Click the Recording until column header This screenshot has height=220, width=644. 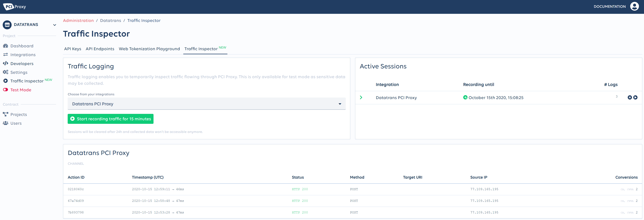coord(479,85)
